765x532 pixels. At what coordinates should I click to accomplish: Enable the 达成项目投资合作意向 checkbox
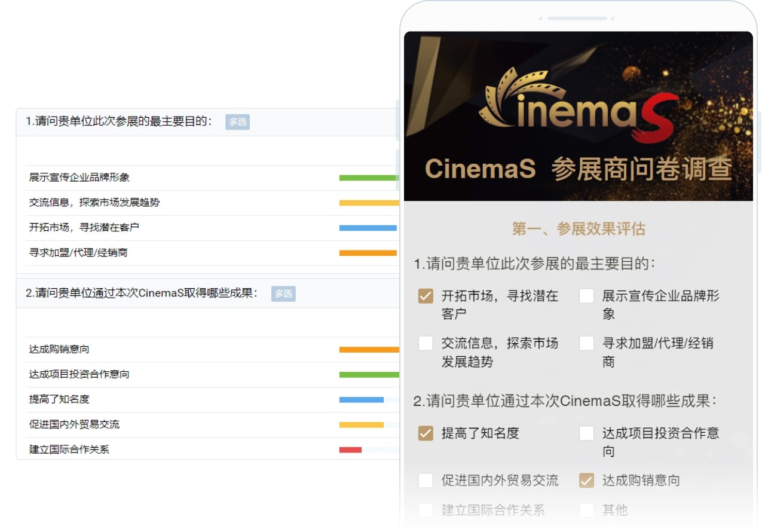[586, 433]
